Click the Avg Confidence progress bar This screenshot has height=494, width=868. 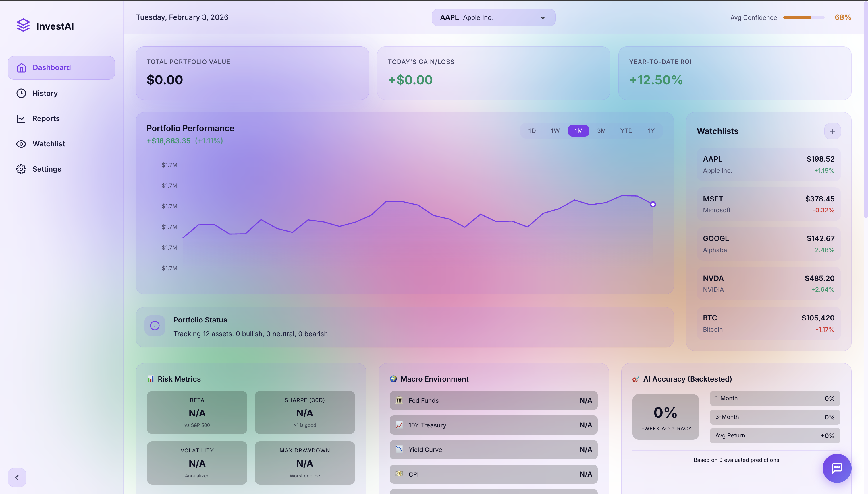coord(803,18)
